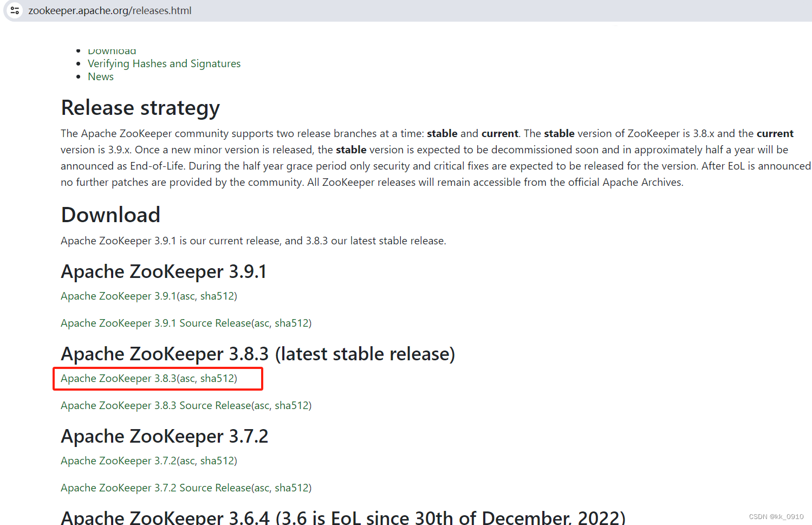
Task: Open asc signature for ZooKeeper 3.9.1 binary
Action: (x=187, y=296)
